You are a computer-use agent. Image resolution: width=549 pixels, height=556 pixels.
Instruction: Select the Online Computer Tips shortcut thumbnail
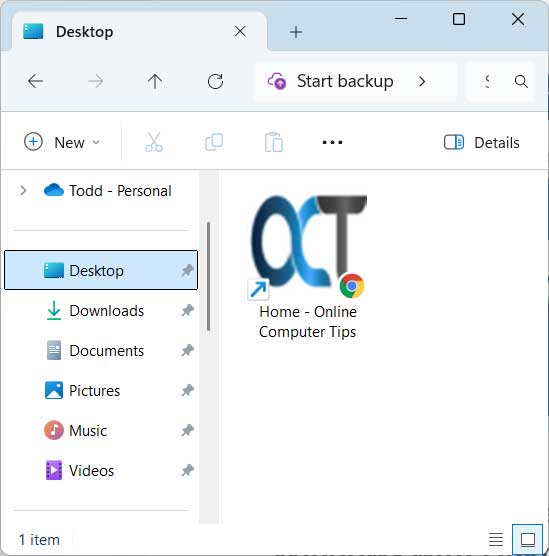click(x=308, y=247)
